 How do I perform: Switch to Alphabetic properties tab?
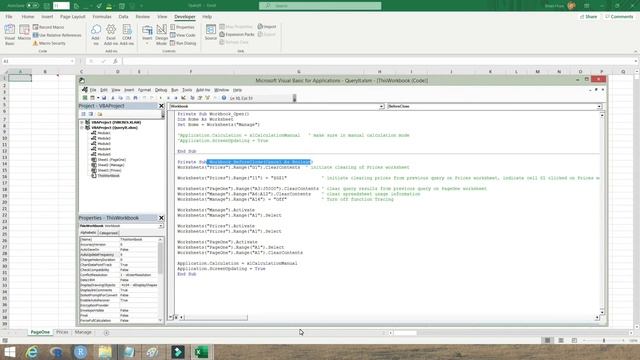tap(88, 233)
